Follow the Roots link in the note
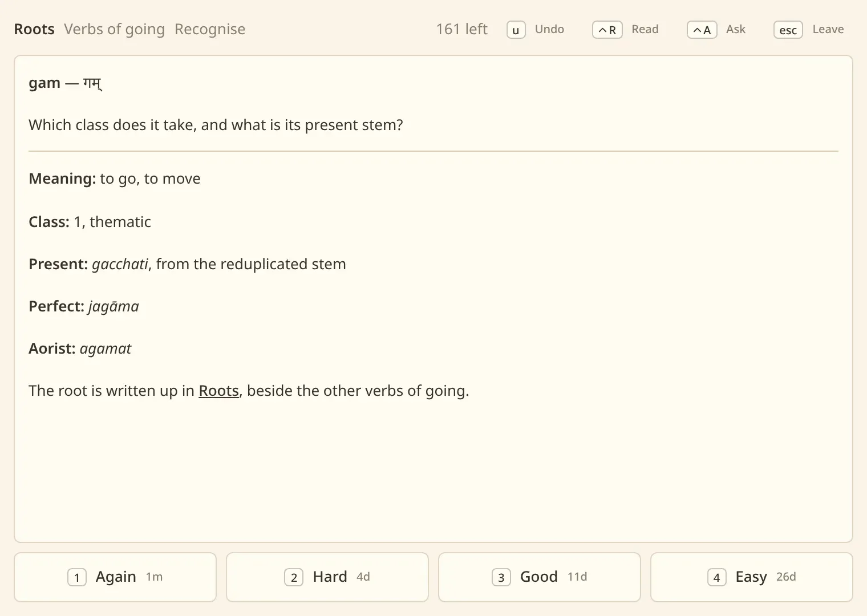 coord(218,391)
